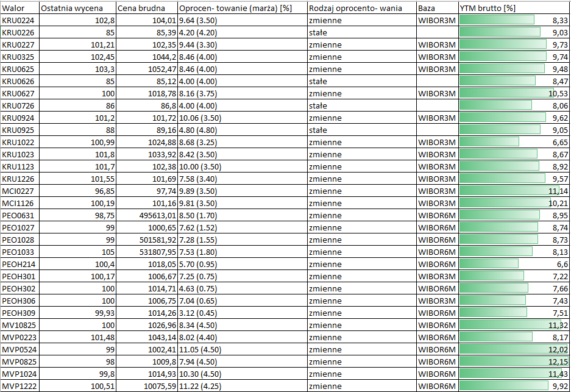Click the KRU0226 cell
This screenshot has height=392, width=571.
20,32
